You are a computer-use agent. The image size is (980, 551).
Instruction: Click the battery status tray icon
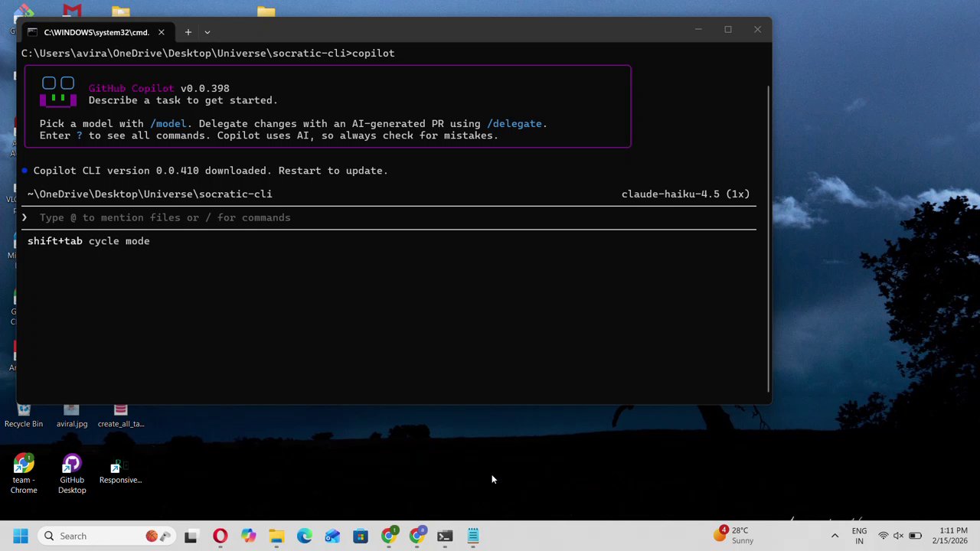[915, 536]
